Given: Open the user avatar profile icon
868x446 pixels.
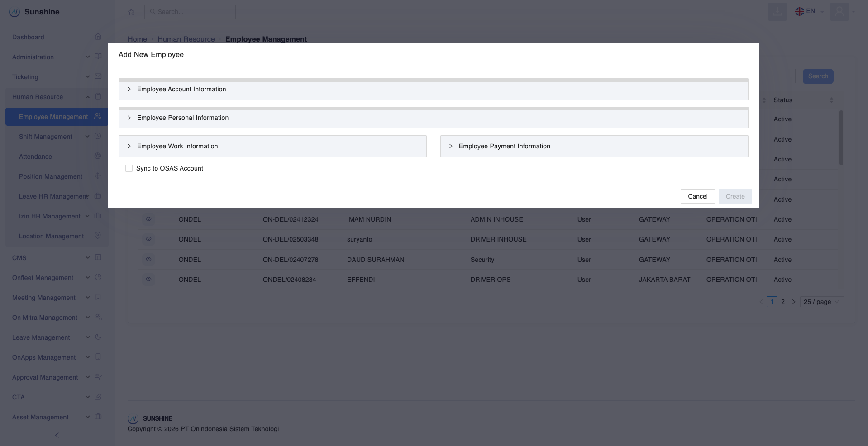Looking at the screenshot, I should [839, 11].
